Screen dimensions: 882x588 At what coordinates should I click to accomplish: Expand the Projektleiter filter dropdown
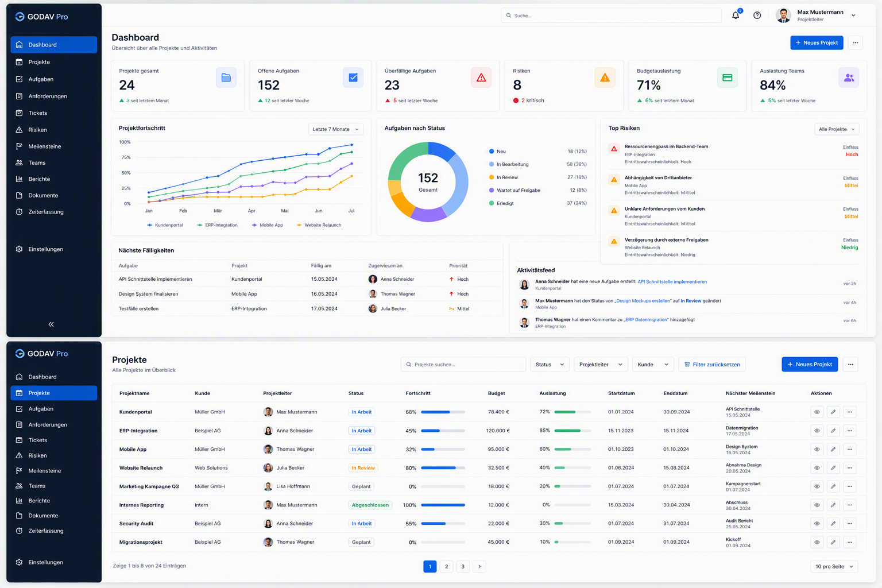click(x=601, y=365)
